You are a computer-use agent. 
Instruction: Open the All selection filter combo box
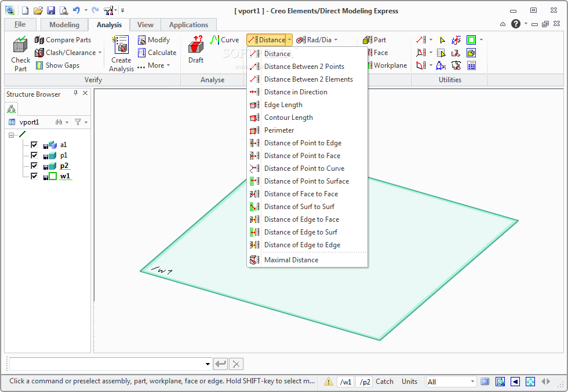click(x=451, y=382)
